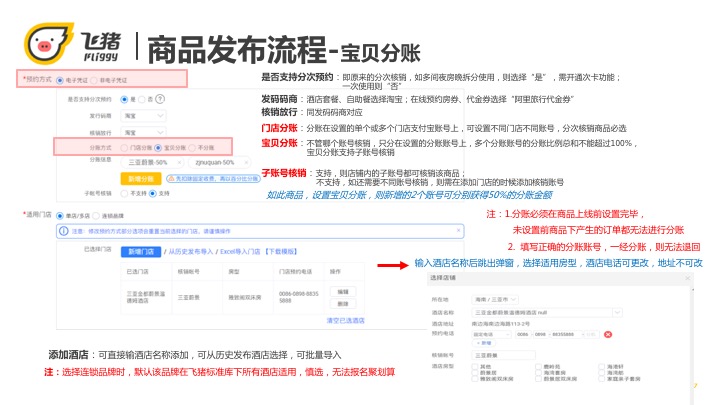
Task: Select 不分账 split method
Action: coord(192,148)
